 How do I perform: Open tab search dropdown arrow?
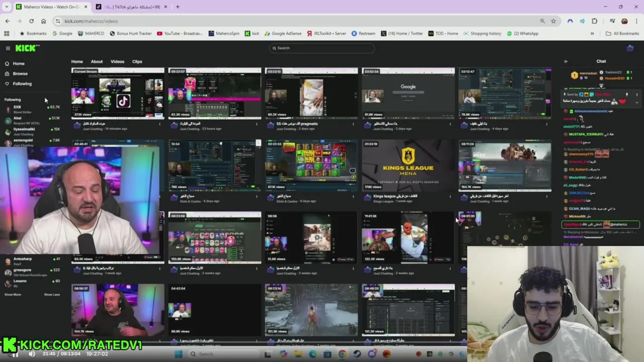click(x=7, y=7)
